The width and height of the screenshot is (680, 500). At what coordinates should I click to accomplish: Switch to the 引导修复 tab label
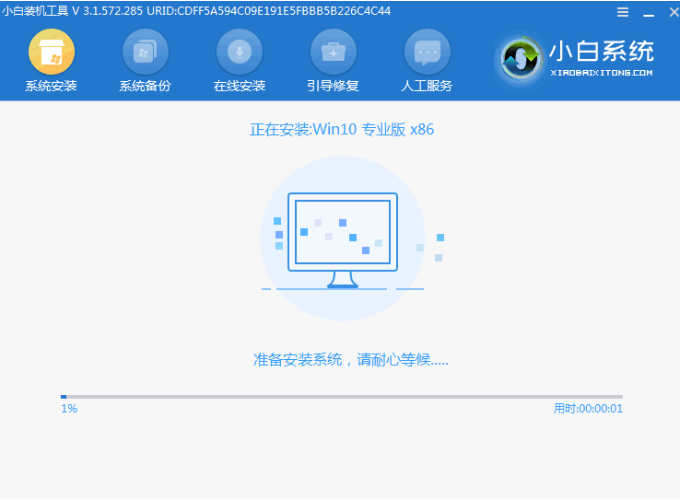point(333,86)
